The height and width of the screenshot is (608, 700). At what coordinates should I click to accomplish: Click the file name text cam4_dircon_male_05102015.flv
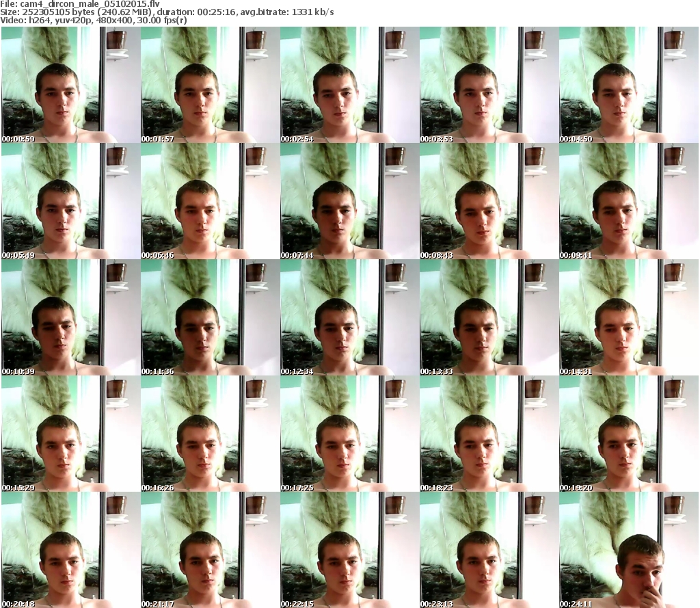coord(90,4)
